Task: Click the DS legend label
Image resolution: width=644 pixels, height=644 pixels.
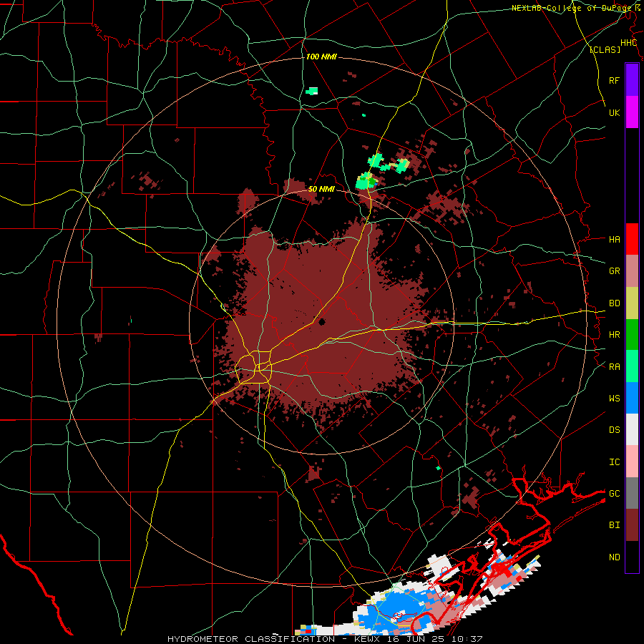Action: point(614,429)
